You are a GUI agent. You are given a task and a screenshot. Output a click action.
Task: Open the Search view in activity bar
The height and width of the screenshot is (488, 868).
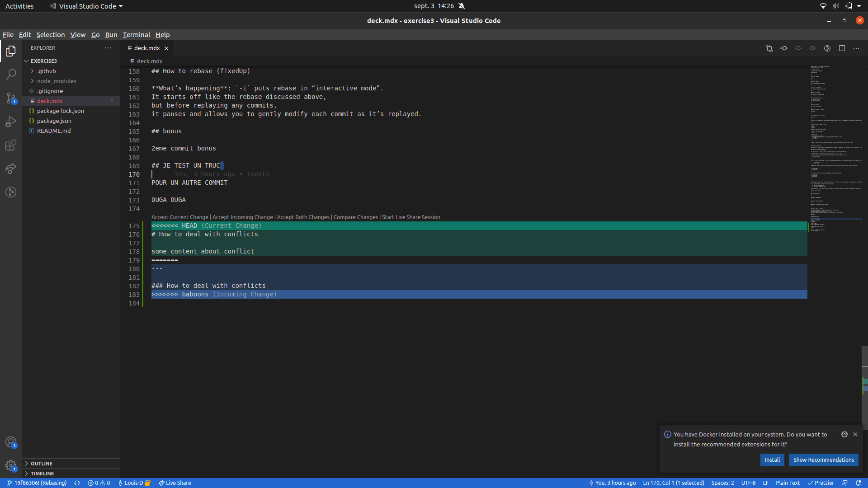click(11, 74)
